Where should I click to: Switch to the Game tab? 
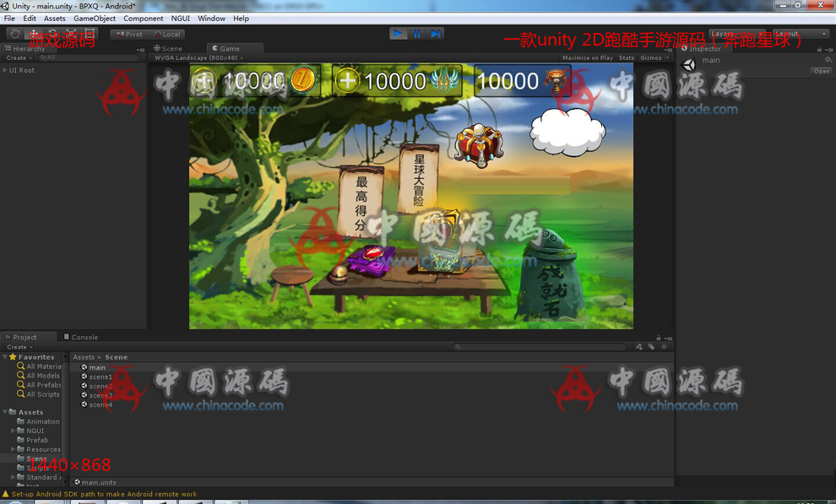234,48
